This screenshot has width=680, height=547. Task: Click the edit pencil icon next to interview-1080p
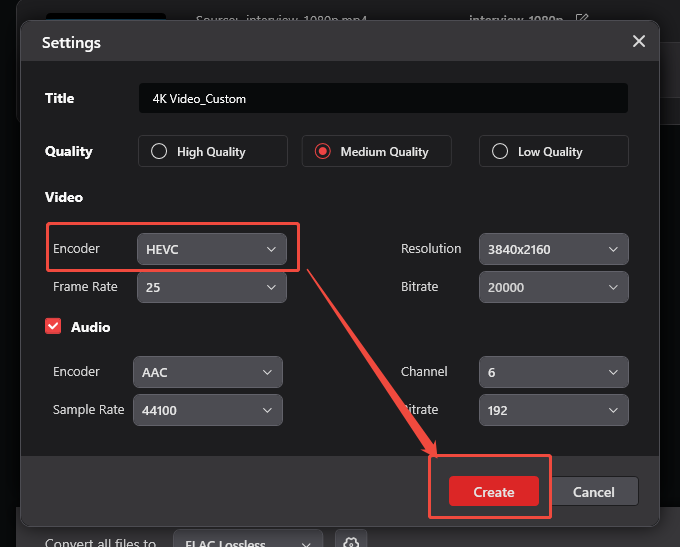pyautogui.click(x=581, y=18)
